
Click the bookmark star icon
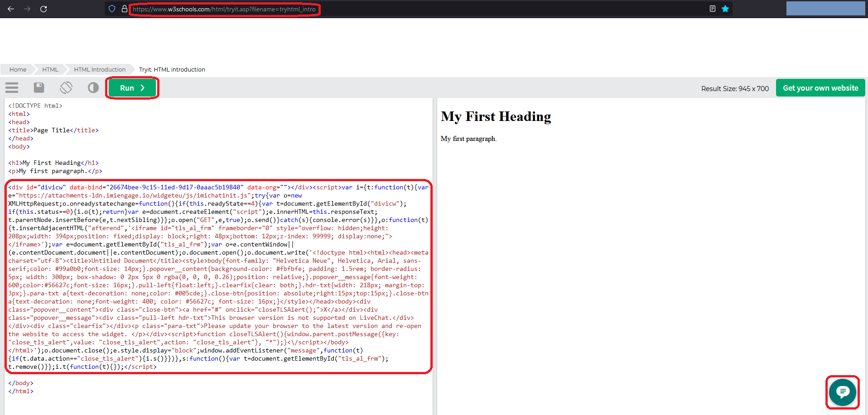(x=725, y=9)
